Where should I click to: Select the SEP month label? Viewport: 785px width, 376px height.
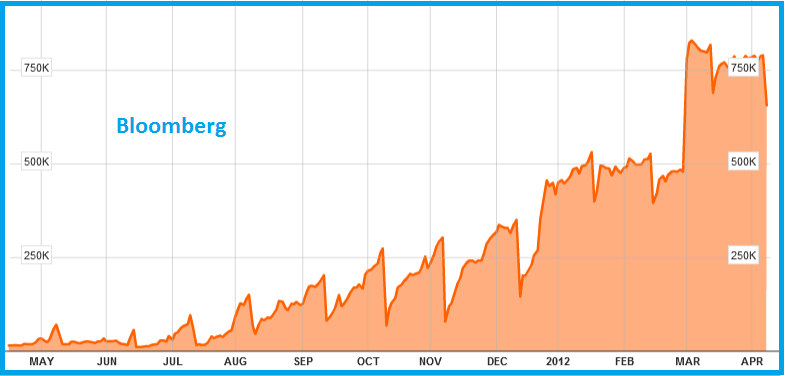point(303,362)
